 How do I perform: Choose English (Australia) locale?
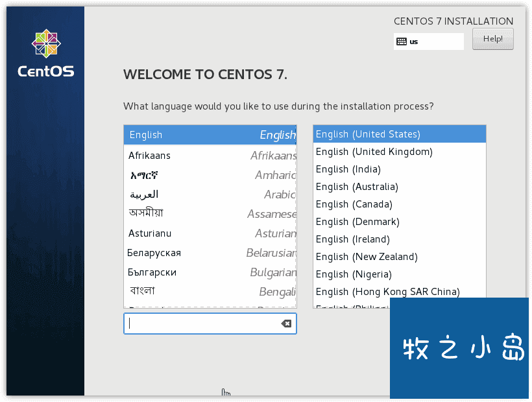400,187
